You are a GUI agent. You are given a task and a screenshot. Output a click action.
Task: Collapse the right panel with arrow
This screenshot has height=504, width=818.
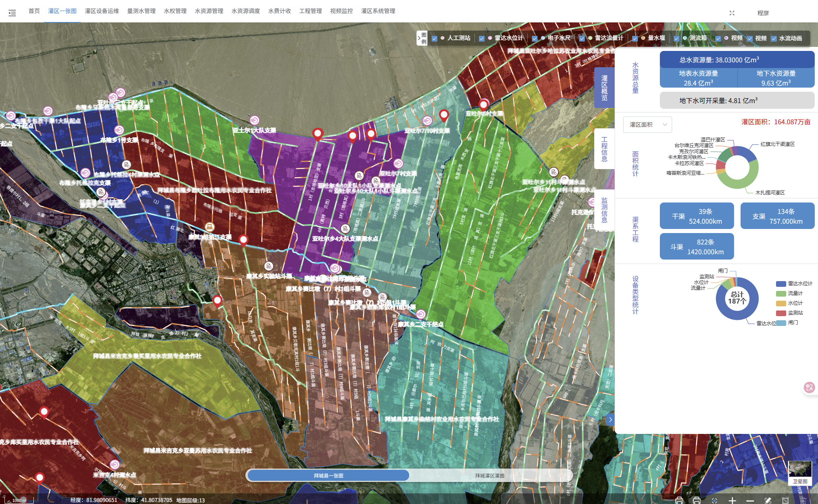point(610,419)
